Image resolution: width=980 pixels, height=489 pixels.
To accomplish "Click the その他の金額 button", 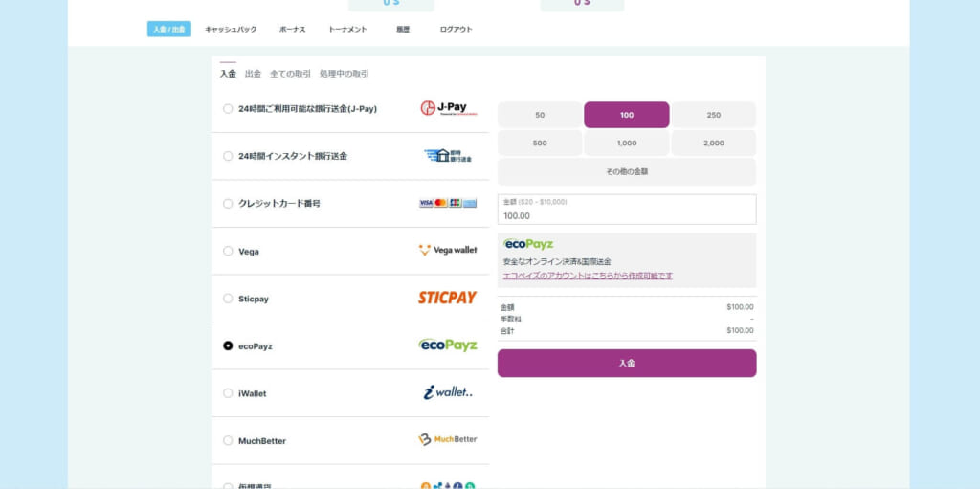I will (x=627, y=171).
